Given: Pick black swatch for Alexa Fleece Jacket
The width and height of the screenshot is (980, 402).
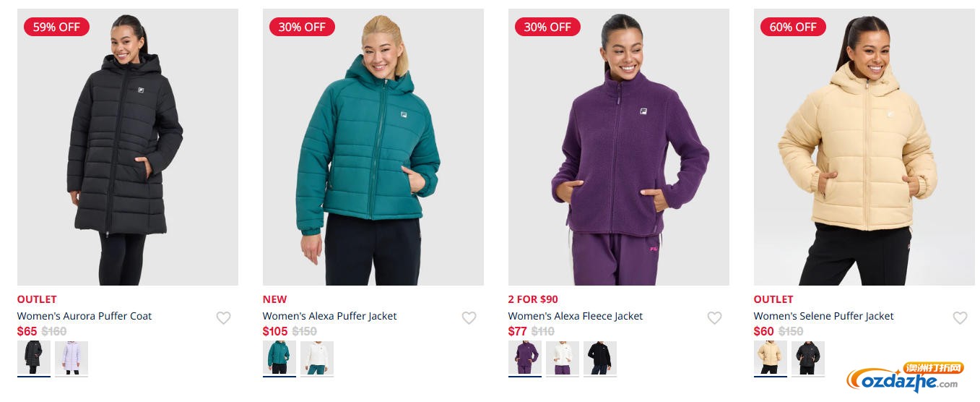Looking at the screenshot, I should [x=600, y=358].
